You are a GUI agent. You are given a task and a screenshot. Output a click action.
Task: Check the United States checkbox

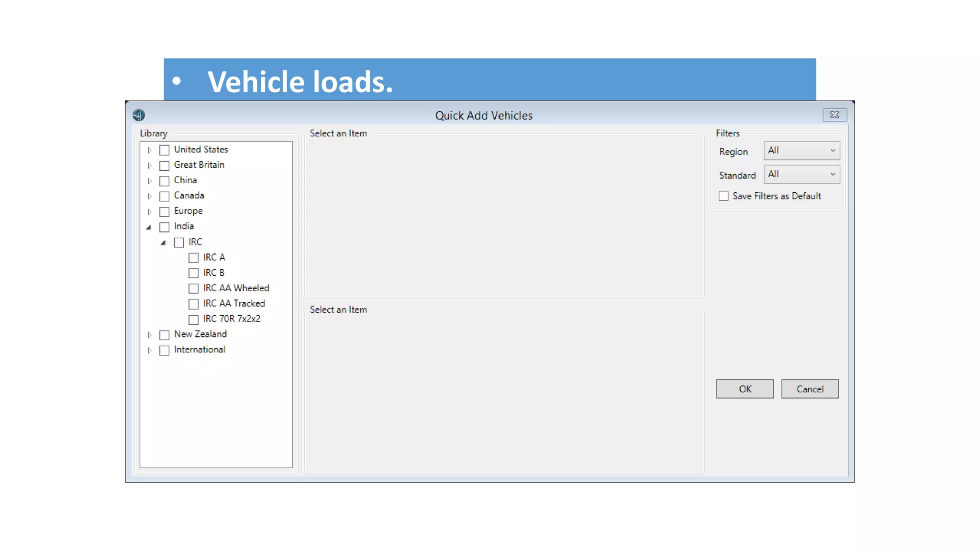164,150
